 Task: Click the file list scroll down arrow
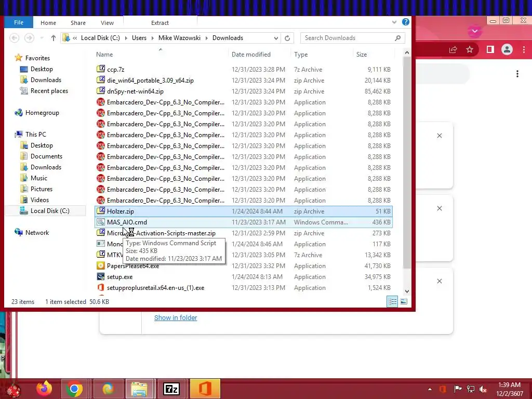407,291
